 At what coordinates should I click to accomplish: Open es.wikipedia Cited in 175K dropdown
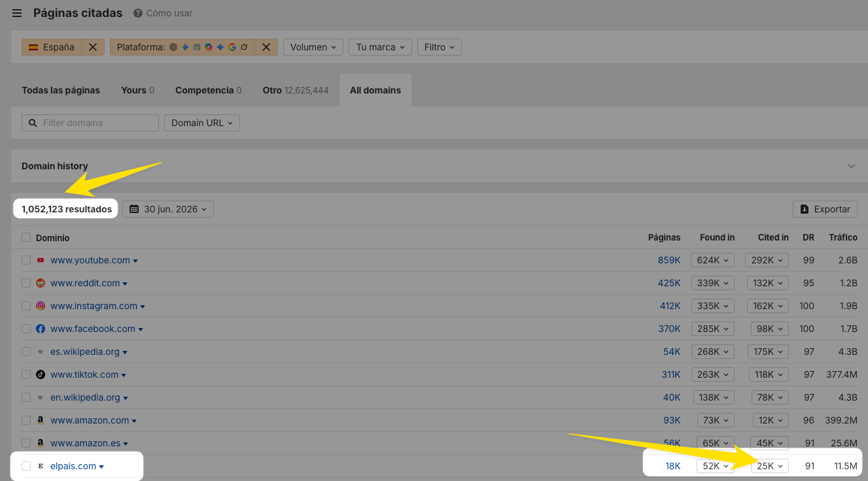[x=767, y=352]
